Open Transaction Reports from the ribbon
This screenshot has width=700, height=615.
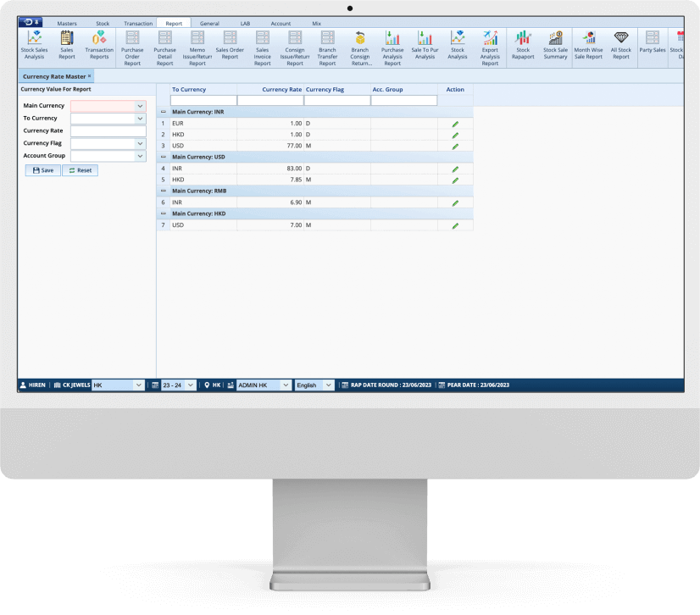click(99, 45)
